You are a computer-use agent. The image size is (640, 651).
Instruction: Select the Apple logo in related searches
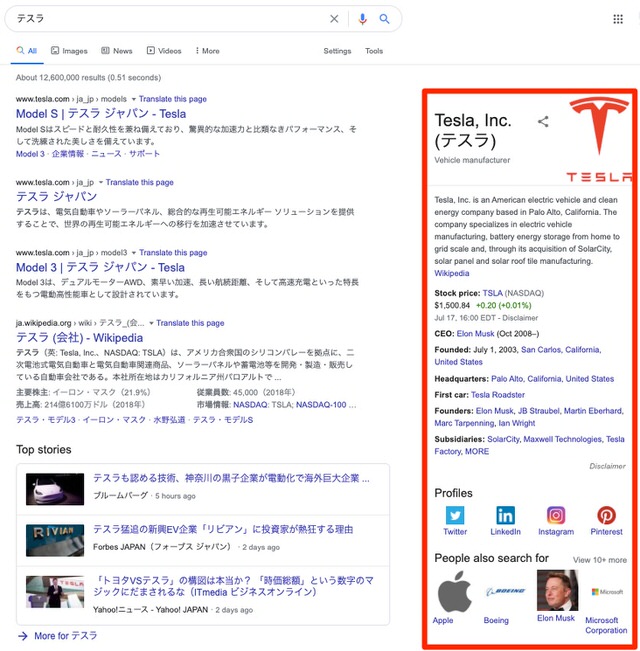(455, 592)
